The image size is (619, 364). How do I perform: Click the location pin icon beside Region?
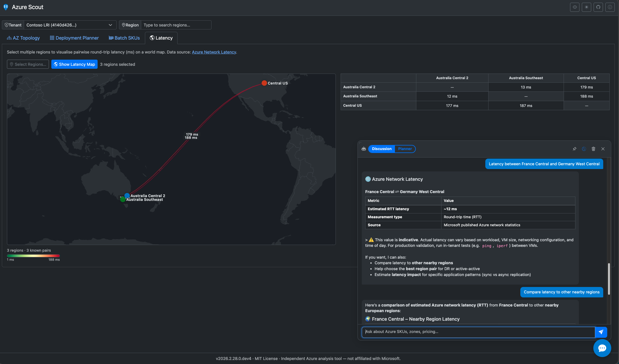(x=124, y=25)
